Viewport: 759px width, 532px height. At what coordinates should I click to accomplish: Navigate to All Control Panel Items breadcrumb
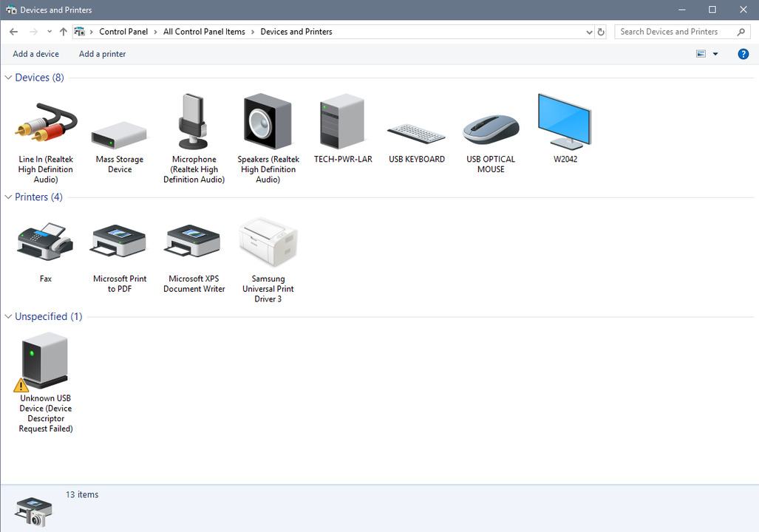click(204, 32)
